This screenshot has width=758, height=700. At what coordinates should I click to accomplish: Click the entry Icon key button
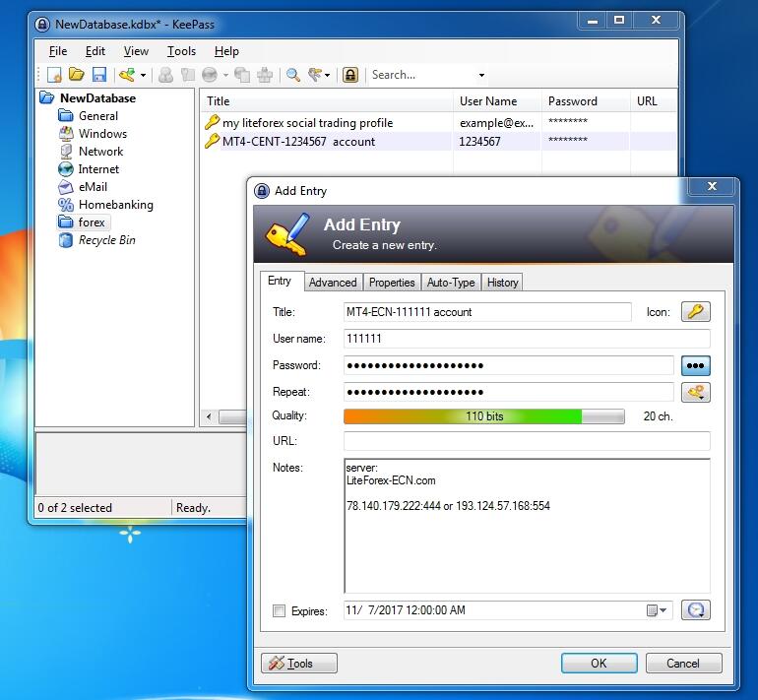point(696,312)
